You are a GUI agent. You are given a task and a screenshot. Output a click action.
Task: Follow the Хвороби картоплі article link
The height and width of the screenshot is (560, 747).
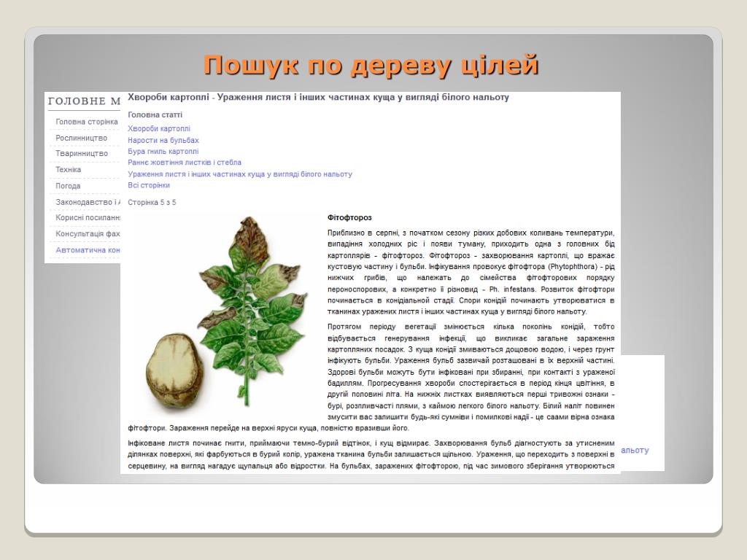click(x=158, y=128)
